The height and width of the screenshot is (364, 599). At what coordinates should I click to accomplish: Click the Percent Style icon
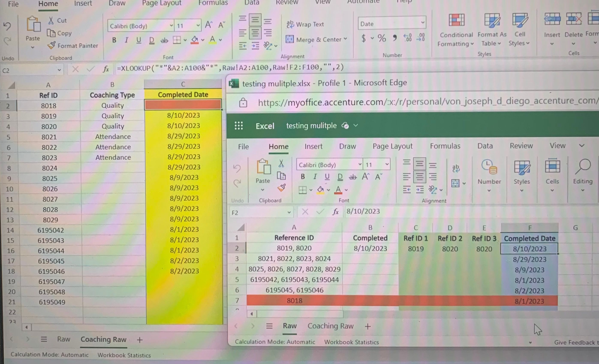pos(382,38)
